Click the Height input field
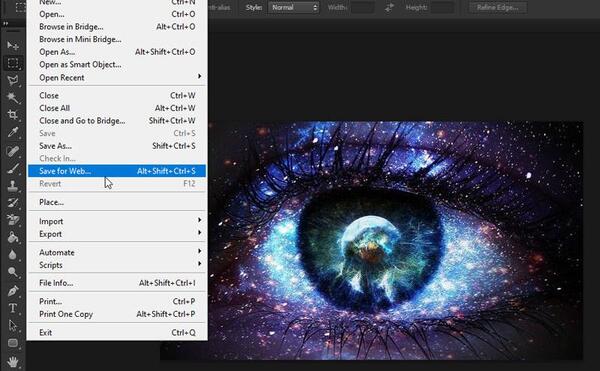The width and height of the screenshot is (600, 371). tap(442, 7)
